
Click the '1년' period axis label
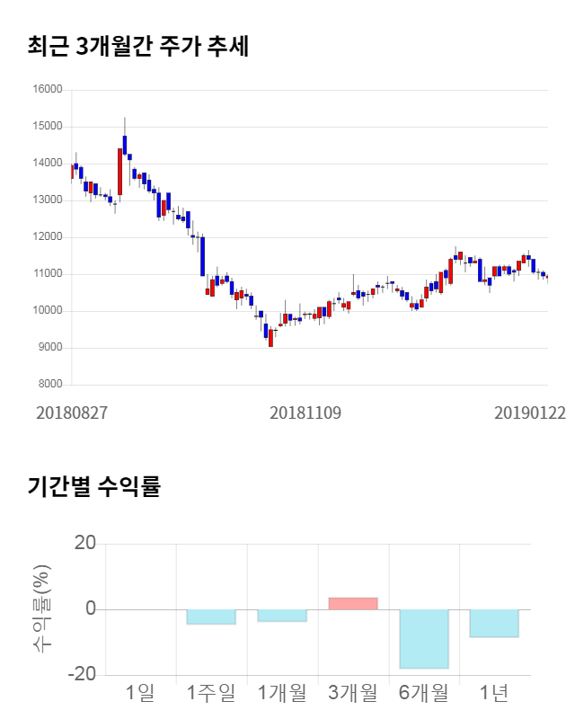(x=494, y=693)
